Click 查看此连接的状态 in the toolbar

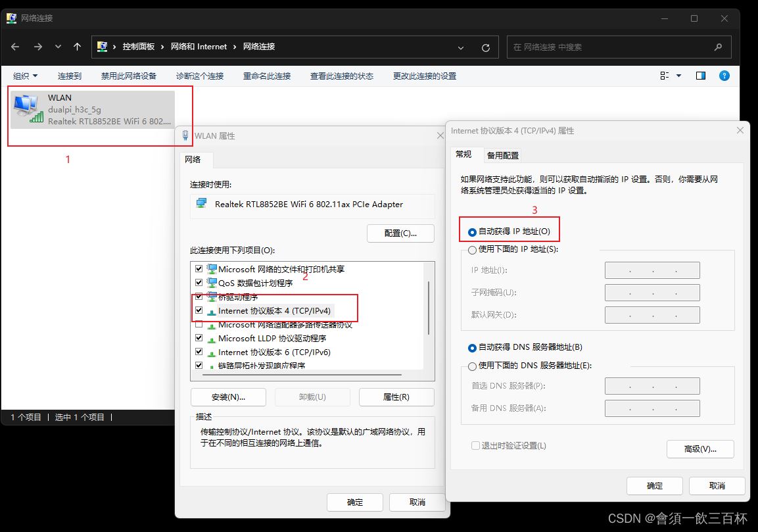coord(342,76)
